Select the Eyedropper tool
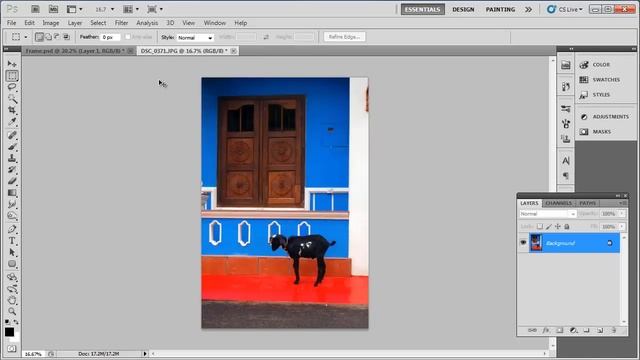The width and height of the screenshot is (640, 360). point(12,122)
